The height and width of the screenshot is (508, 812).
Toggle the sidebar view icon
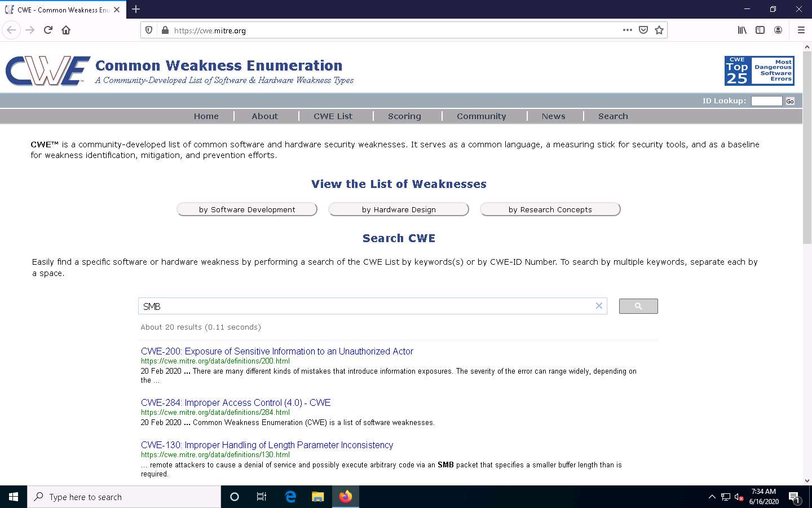click(x=760, y=30)
